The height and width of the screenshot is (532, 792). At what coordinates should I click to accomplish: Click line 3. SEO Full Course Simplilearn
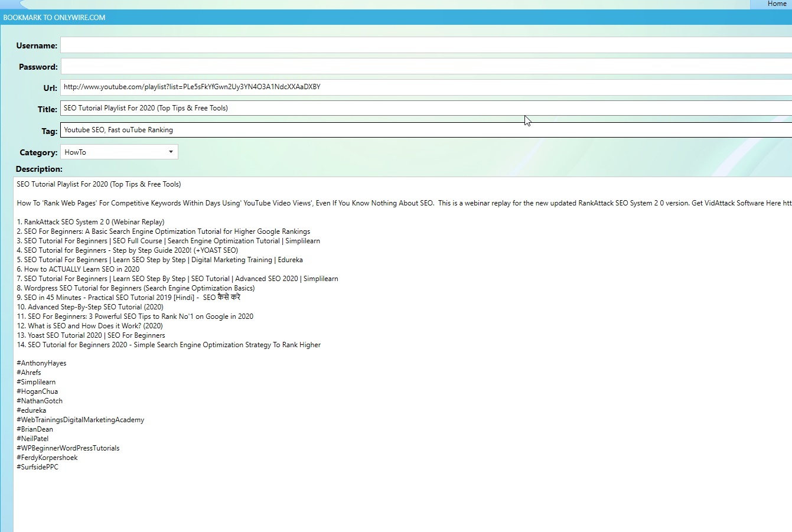click(168, 241)
